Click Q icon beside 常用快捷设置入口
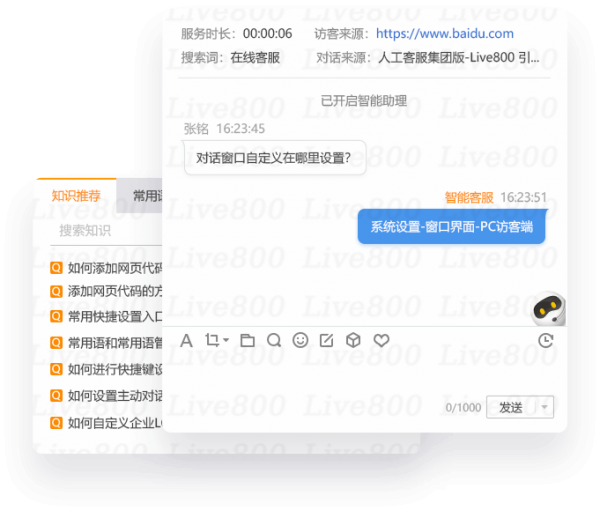 tap(56, 317)
